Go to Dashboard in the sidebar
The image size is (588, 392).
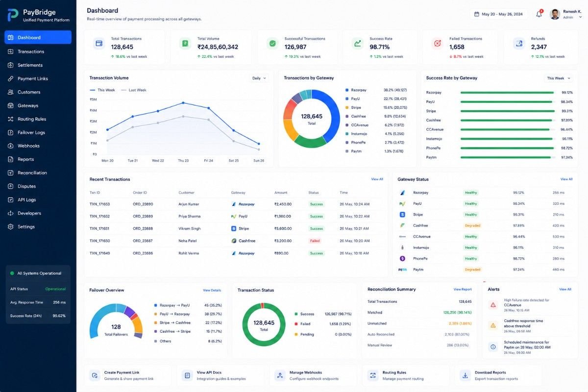click(x=38, y=37)
